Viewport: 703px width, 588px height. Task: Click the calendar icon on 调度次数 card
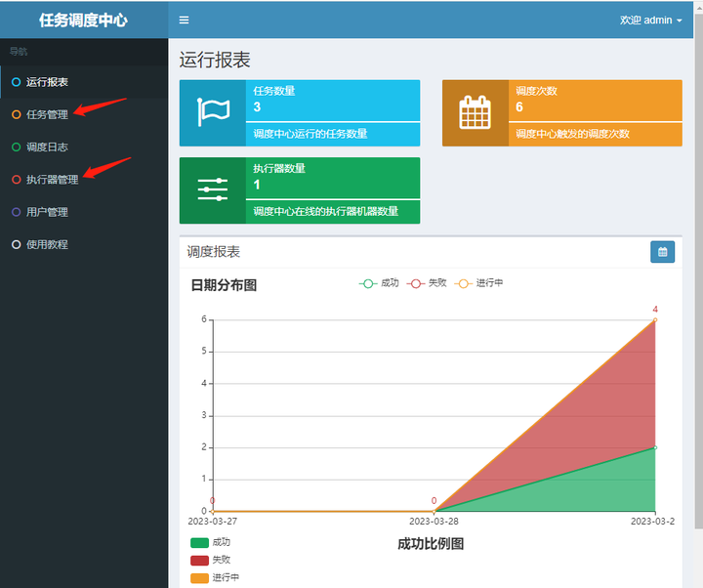476,112
